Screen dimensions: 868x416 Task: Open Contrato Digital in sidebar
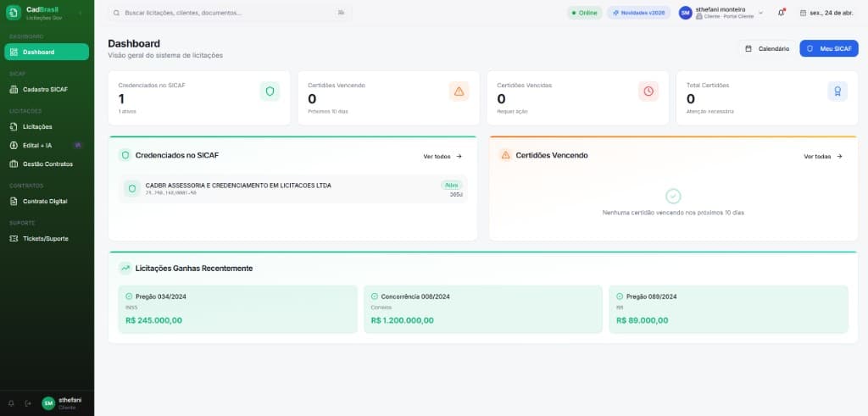47,202
